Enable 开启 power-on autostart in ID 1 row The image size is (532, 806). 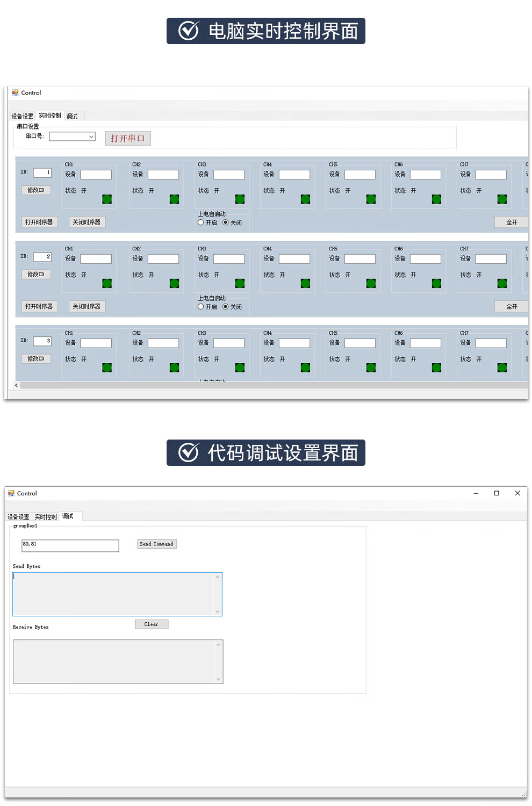(201, 222)
